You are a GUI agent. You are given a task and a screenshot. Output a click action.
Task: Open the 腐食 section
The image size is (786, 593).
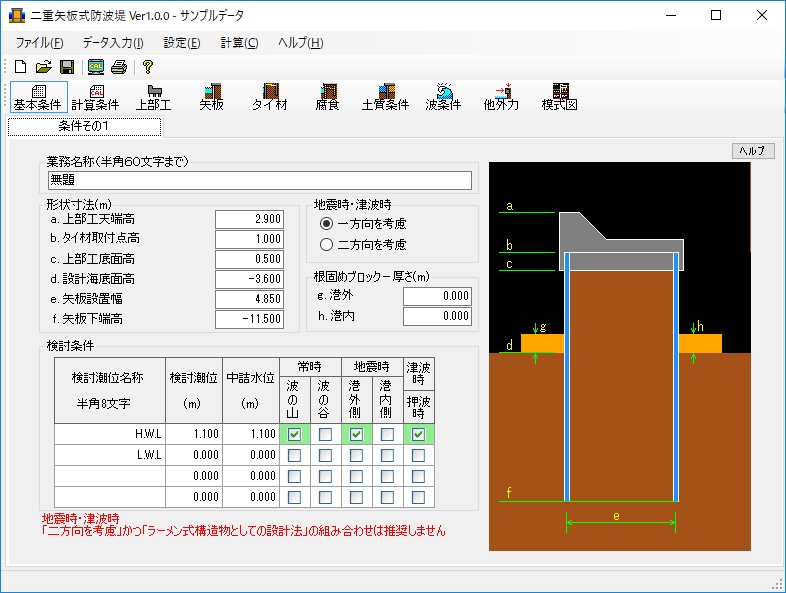(x=327, y=97)
